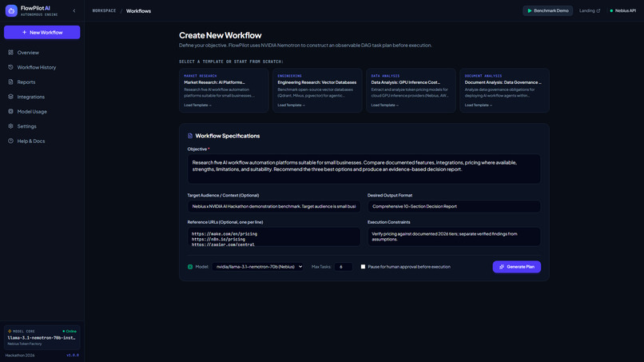The height and width of the screenshot is (362, 644).
Task: Click the Reference URLs text area
Action: tap(274, 237)
